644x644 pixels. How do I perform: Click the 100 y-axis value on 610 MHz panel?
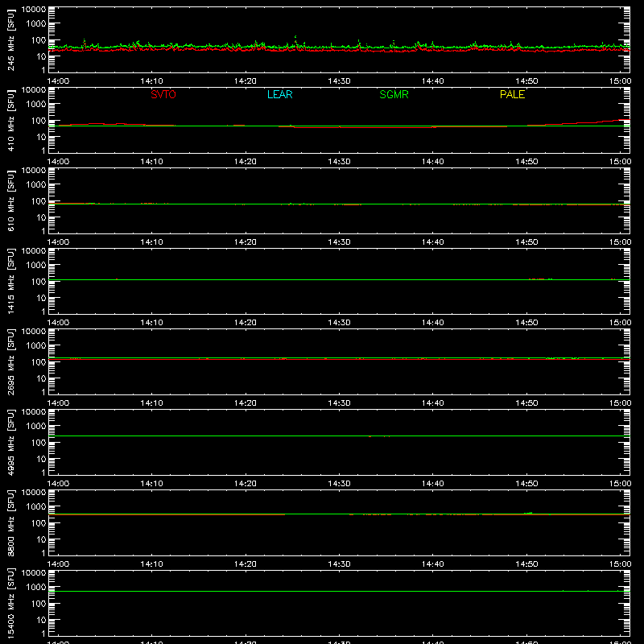[39, 200]
